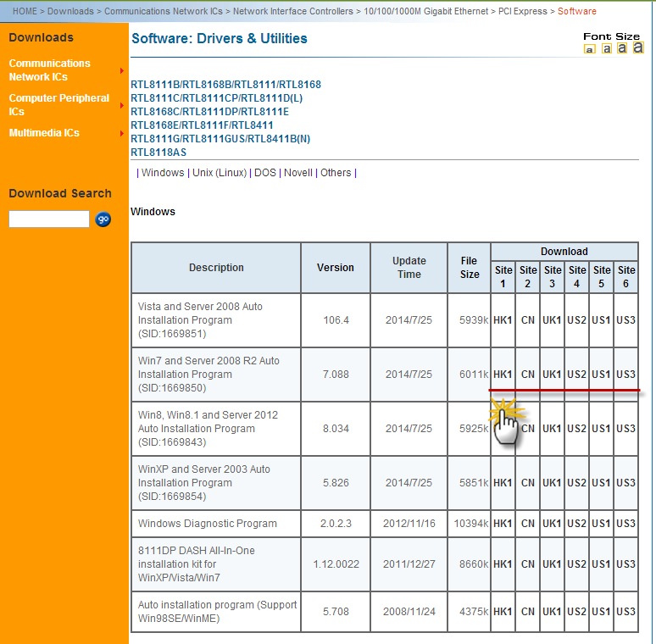Click the Software breadcrumb item
Screen dimensions: 656x644
coord(577,11)
